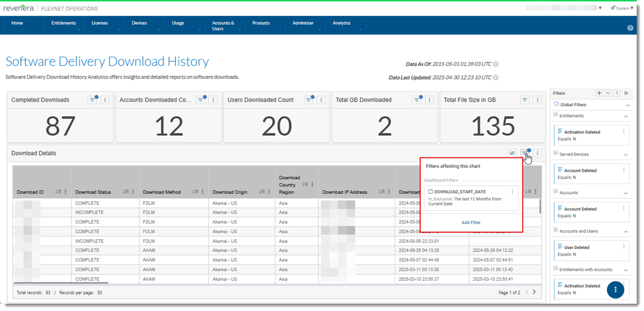The width and height of the screenshot is (644, 311).
Task: Open the kebab menu on Total File Size in GB card
Action: point(537,100)
